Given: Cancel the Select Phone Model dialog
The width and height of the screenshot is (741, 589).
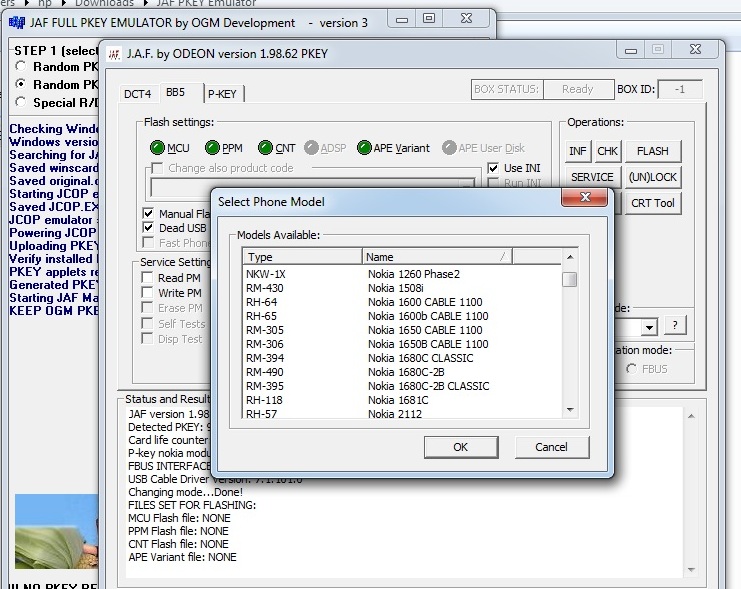Looking at the screenshot, I should coord(551,447).
